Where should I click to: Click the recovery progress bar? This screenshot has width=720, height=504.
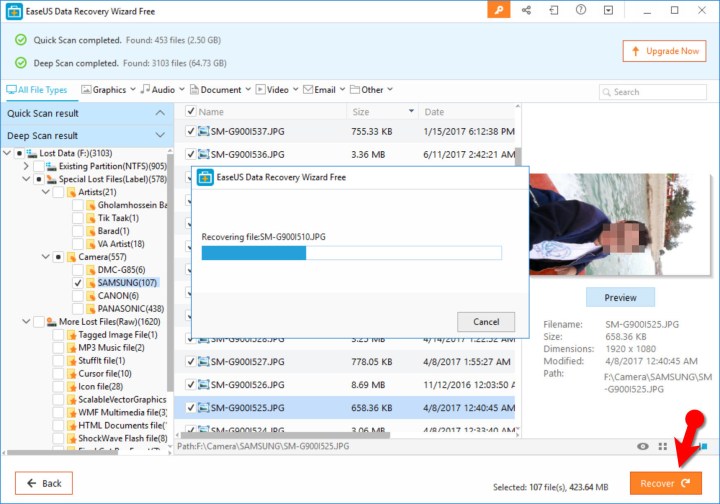[351, 254]
